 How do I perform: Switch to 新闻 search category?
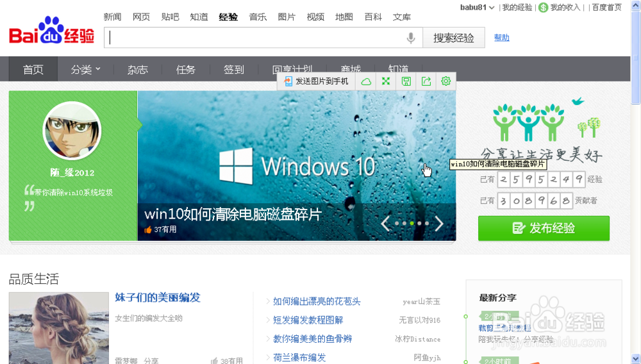[x=112, y=17]
